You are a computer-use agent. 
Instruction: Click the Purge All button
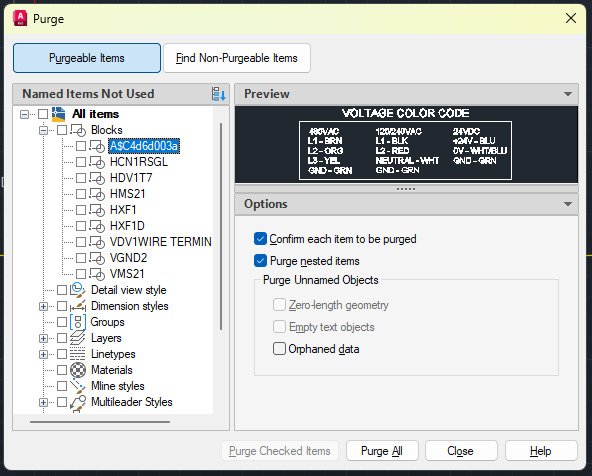382,451
